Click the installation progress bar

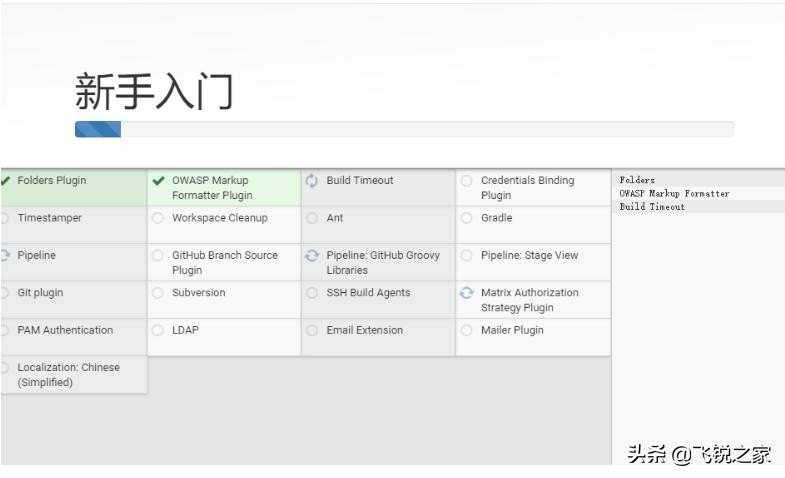pyautogui.click(x=404, y=129)
